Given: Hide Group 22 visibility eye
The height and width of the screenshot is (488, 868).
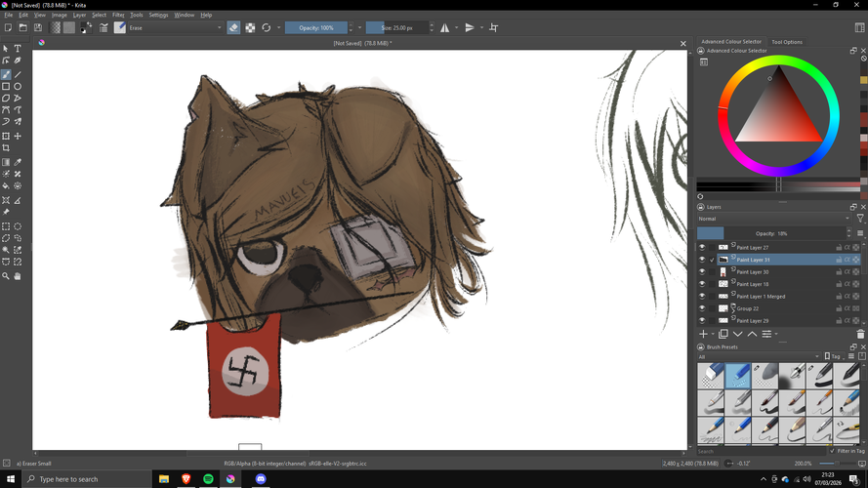Looking at the screenshot, I should (702, 308).
